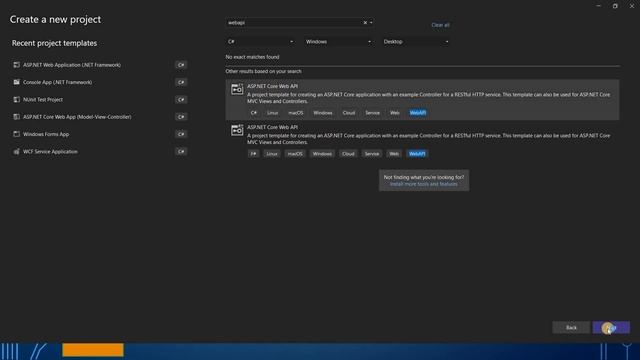Click the Clear all filters link

[x=440, y=25]
